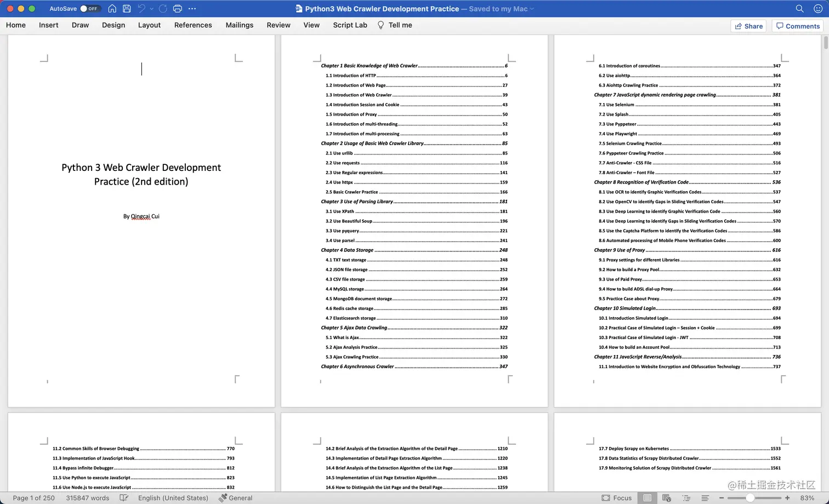Switch to Print Layout view icon
Image resolution: width=829 pixels, height=504 pixels.
pos(648,498)
